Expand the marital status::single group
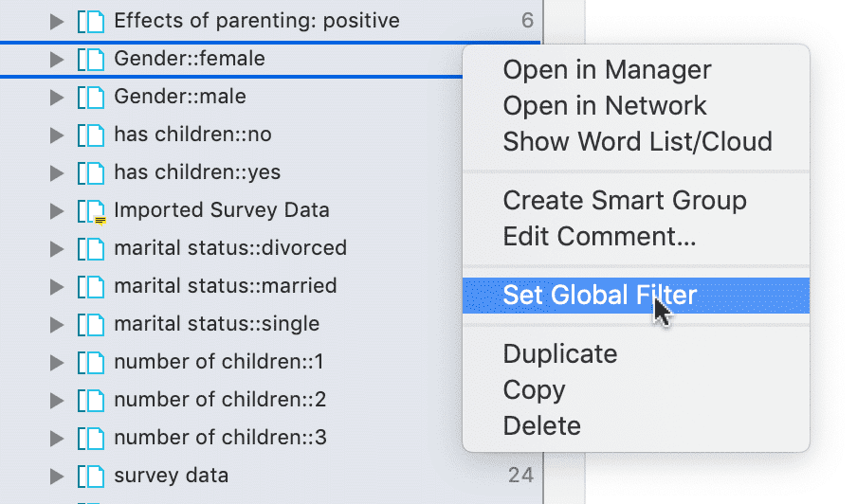Viewport: 857px width, 504px height. point(56,324)
